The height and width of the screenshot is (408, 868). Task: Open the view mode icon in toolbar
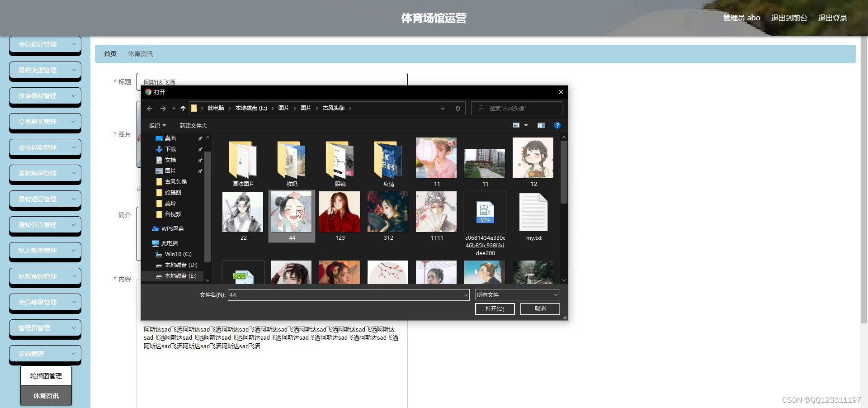516,125
